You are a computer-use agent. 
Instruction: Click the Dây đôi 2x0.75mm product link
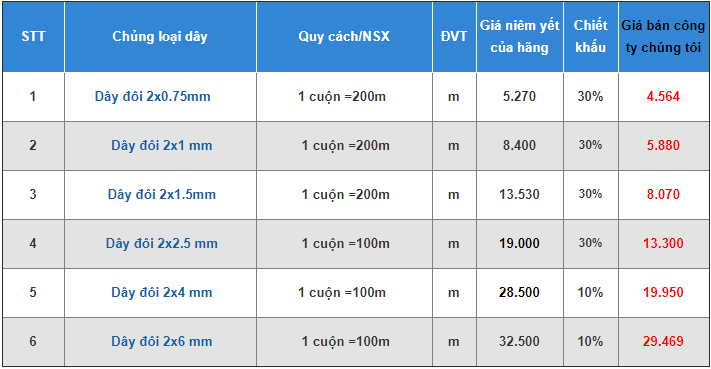[152, 97]
